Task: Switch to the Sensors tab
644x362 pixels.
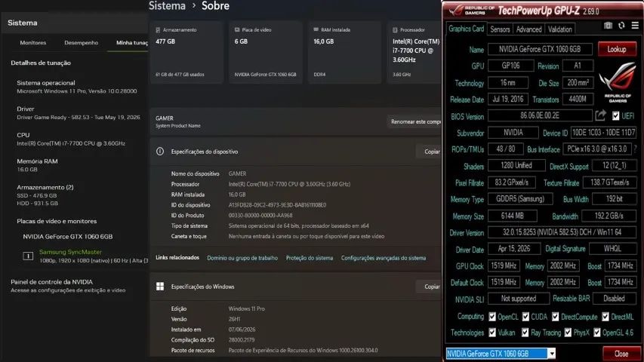Action: tap(500, 29)
